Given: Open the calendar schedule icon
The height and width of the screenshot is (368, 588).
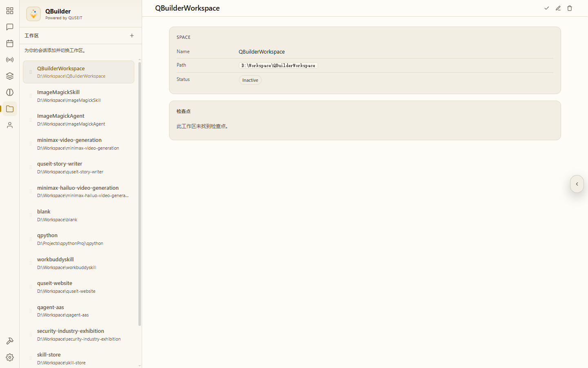Looking at the screenshot, I should point(10,43).
